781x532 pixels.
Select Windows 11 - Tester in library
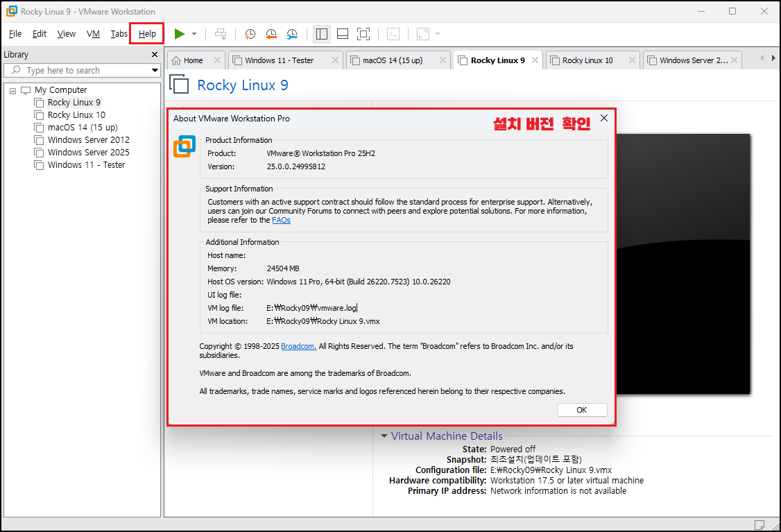pos(86,164)
